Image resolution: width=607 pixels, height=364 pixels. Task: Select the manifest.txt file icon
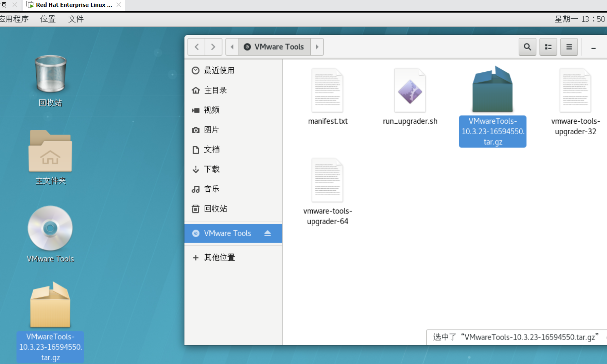pos(327,90)
